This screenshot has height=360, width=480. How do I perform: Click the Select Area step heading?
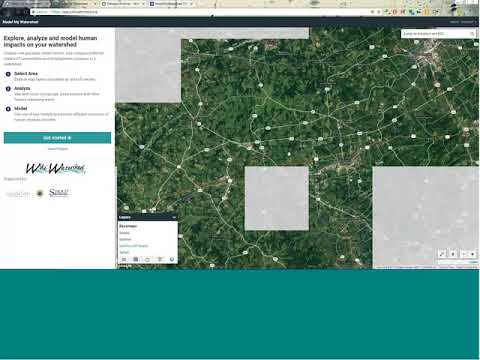pos(26,73)
